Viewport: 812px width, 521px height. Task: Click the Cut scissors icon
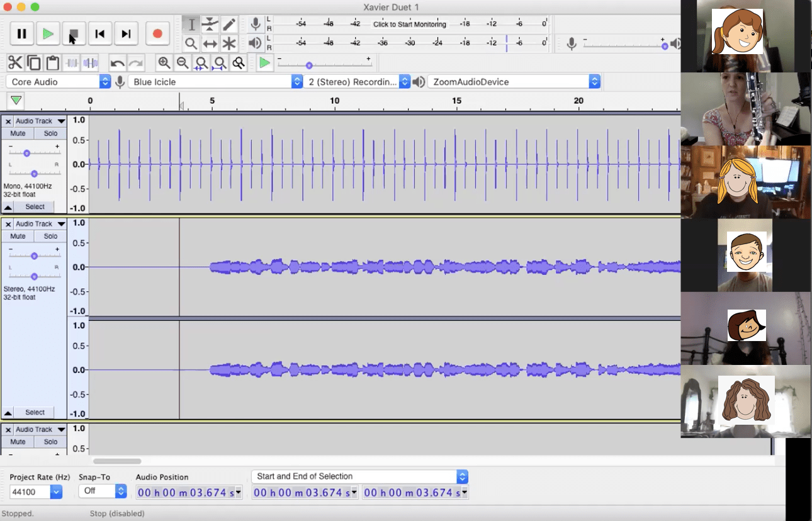click(15, 63)
